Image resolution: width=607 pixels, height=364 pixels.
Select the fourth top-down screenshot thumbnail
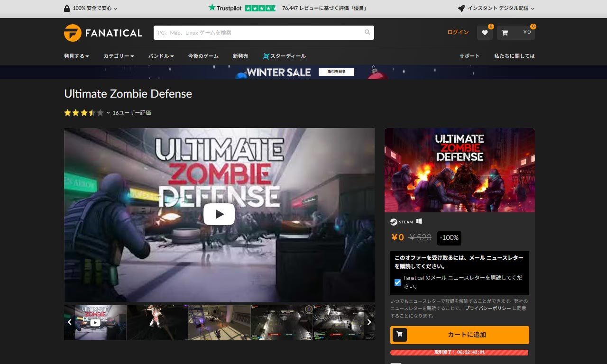click(x=282, y=322)
